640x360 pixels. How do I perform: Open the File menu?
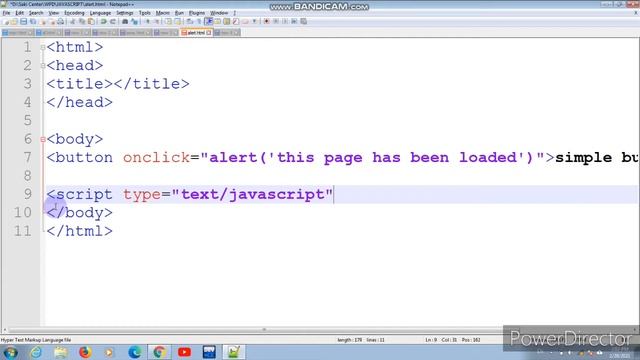[x=6, y=13]
